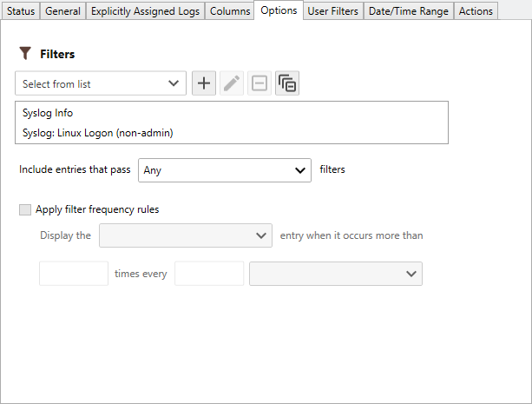Viewport: 532px width, 404px height.
Task: Switch to the Status tab
Action: (x=21, y=11)
